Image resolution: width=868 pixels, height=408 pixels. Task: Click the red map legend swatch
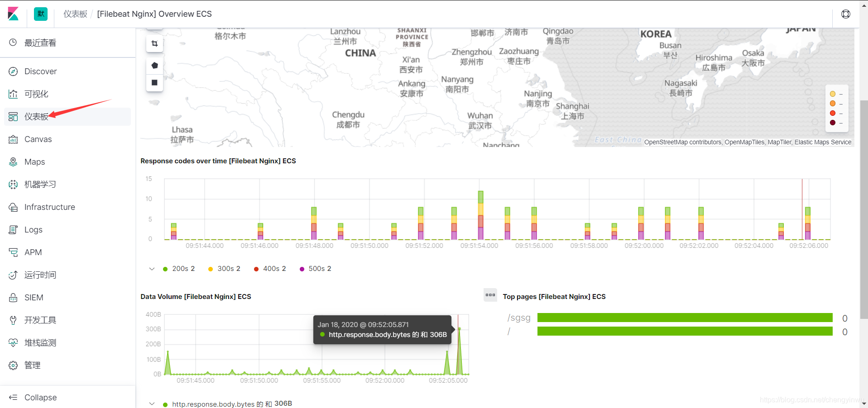click(833, 113)
